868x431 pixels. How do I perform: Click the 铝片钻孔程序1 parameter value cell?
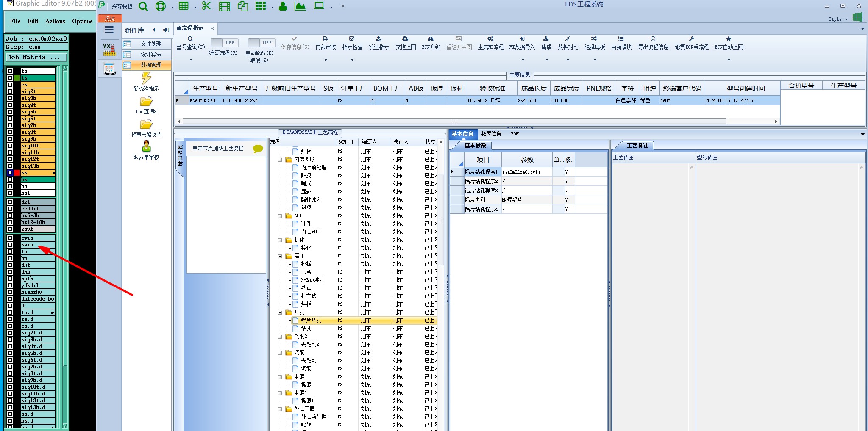coord(527,172)
